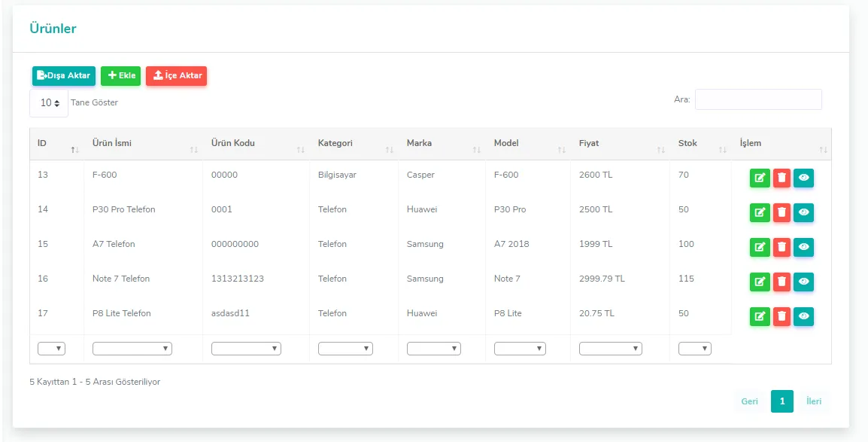
Task: Open the Model filter dropdown
Action: pyautogui.click(x=520, y=349)
